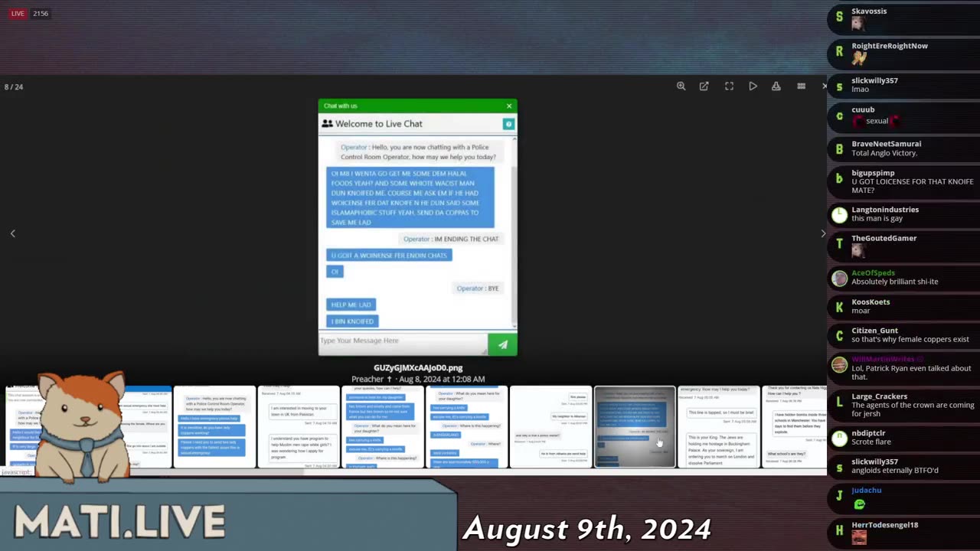980x551 pixels.
Task: Open the 'Police Control Room Operator' thumbnail
Action: tap(214, 427)
